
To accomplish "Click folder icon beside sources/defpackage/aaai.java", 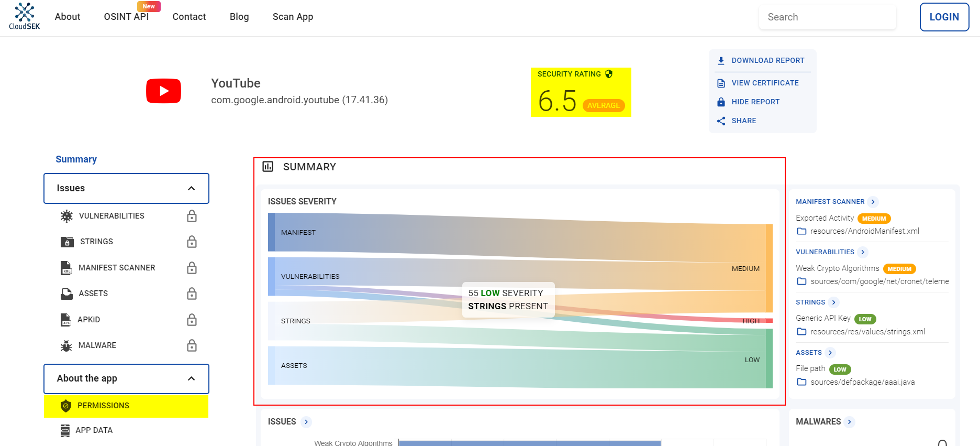I will (801, 382).
